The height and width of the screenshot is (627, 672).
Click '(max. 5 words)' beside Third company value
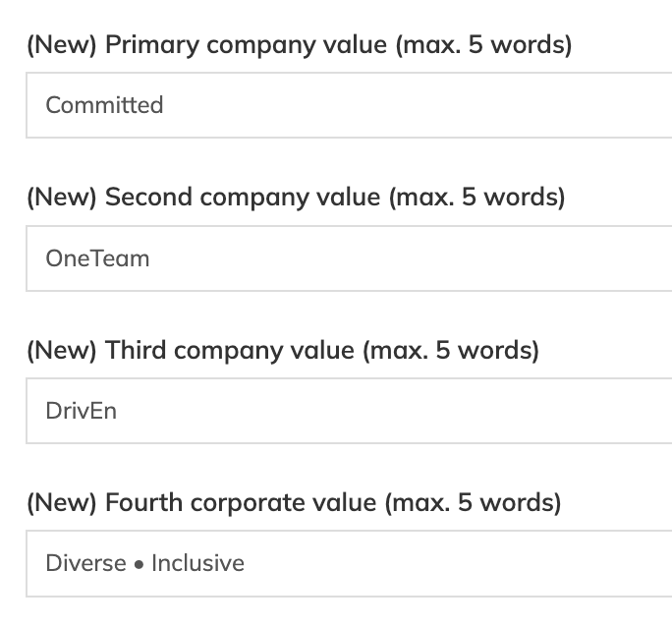[450, 351]
